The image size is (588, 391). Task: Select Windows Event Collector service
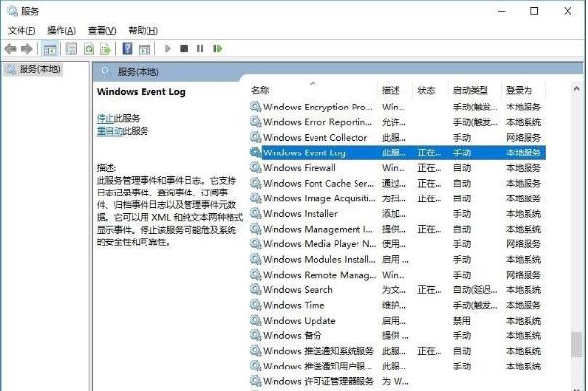[398, 138]
